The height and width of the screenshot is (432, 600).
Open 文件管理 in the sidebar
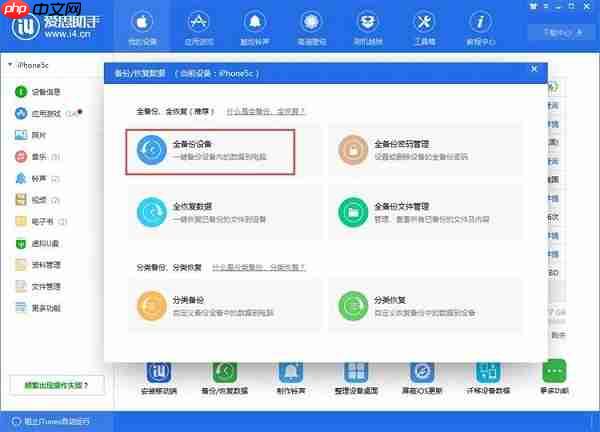tap(38, 286)
